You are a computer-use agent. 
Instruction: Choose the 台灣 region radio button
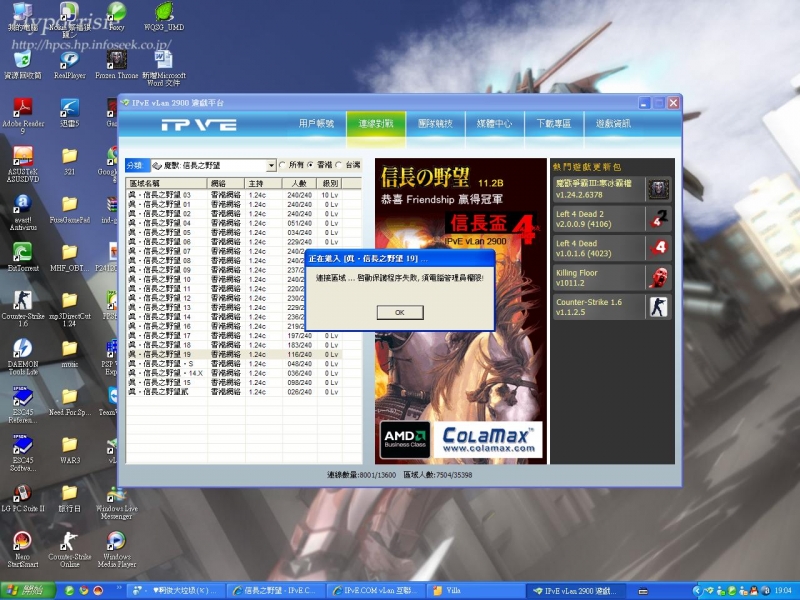(x=339, y=165)
